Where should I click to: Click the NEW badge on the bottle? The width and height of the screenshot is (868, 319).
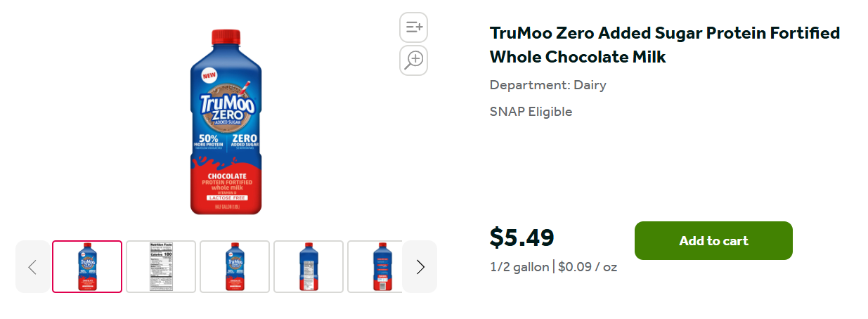point(209,74)
